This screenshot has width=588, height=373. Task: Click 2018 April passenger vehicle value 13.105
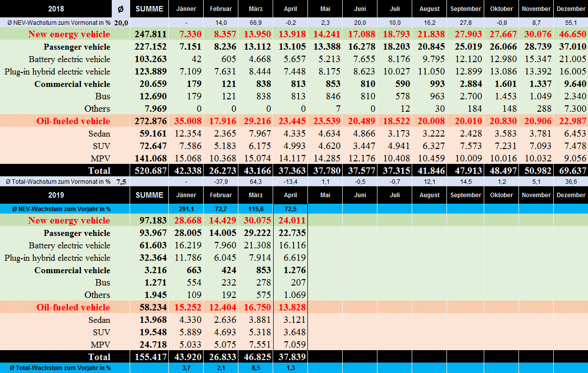292,47
